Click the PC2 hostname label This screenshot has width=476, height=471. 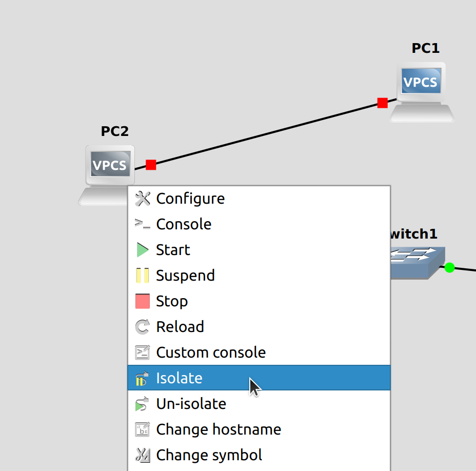coord(114,131)
